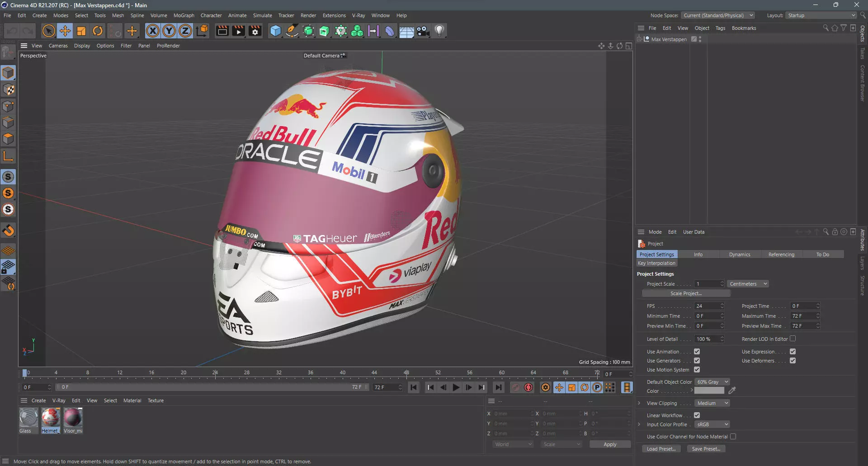Play the animation forward
Screen dimensions: 868x466
(x=456, y=387)
